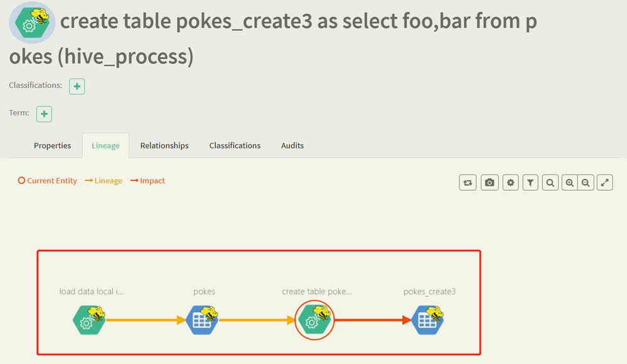Click the lineage refresh/reset icon
This screenshot has height=364, width=627.
tap(468, 183)
